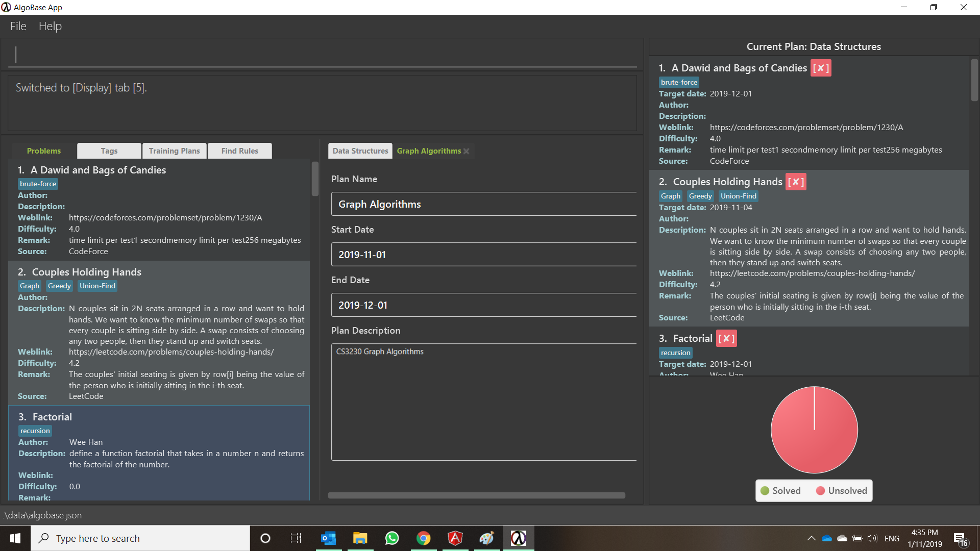Toggle the Solved legend item

tap(780, 491)
